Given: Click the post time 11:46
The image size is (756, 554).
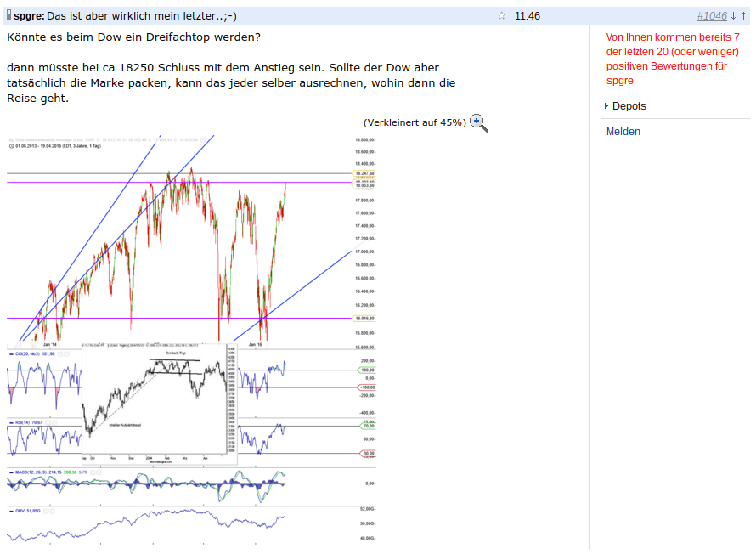Looking at the screenshot, I should click(527, 16).
